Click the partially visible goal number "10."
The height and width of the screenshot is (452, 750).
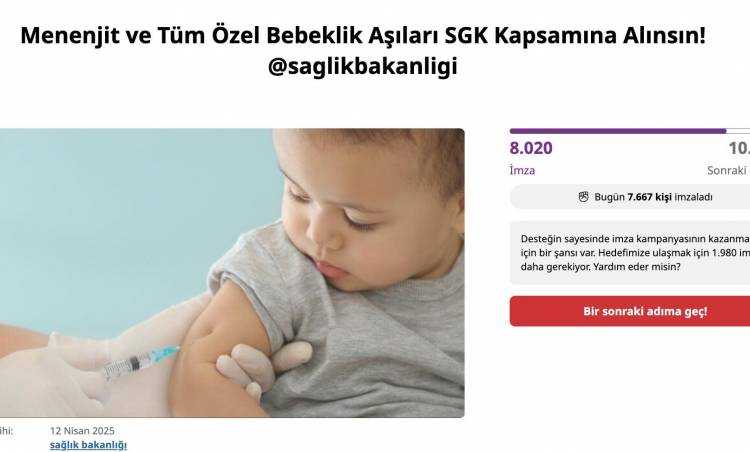point(739,148)
